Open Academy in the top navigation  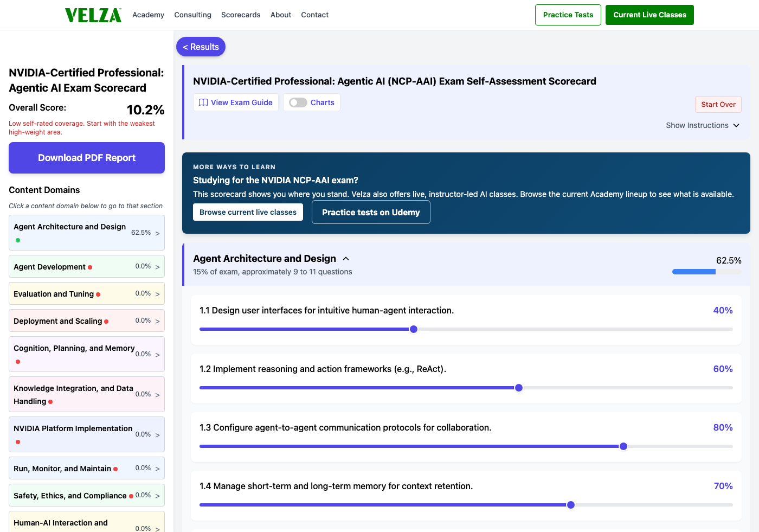tap(148, 15)
